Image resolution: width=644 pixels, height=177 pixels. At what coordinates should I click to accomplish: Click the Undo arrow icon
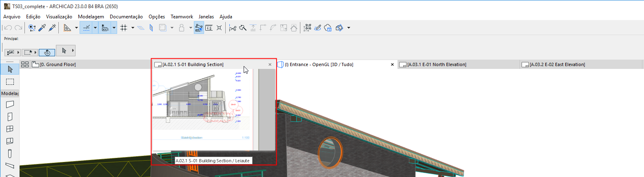pyautogui.click(x=8, y=28)
